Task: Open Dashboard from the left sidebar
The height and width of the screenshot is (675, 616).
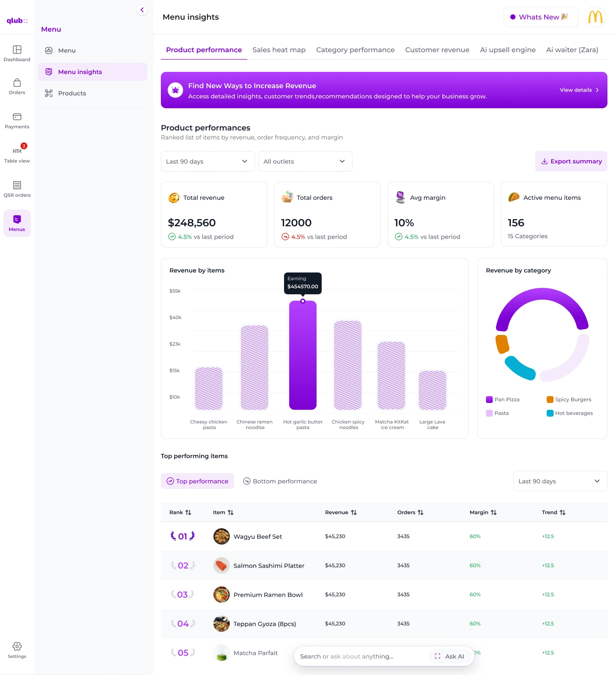Action: click(17, 53)
